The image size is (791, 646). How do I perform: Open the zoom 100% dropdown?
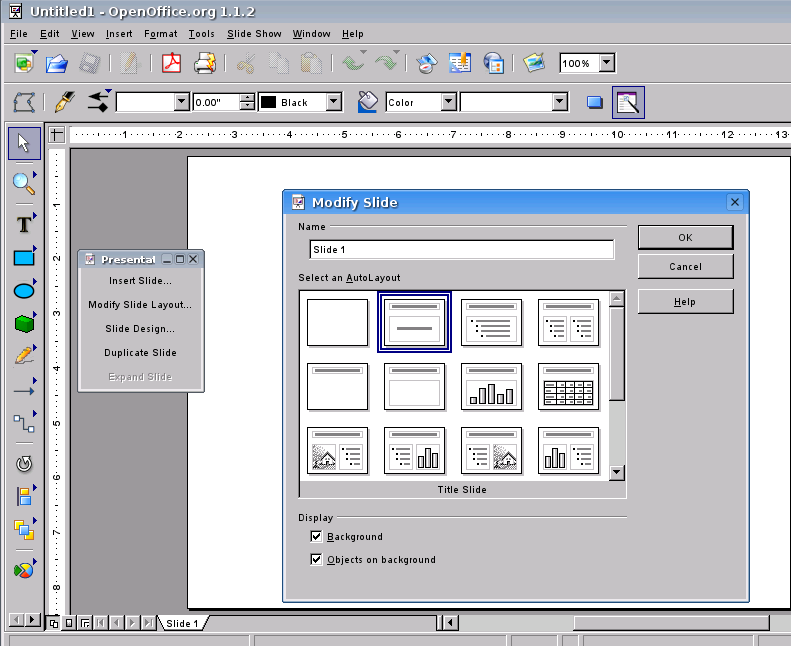(x=607, y=63)
